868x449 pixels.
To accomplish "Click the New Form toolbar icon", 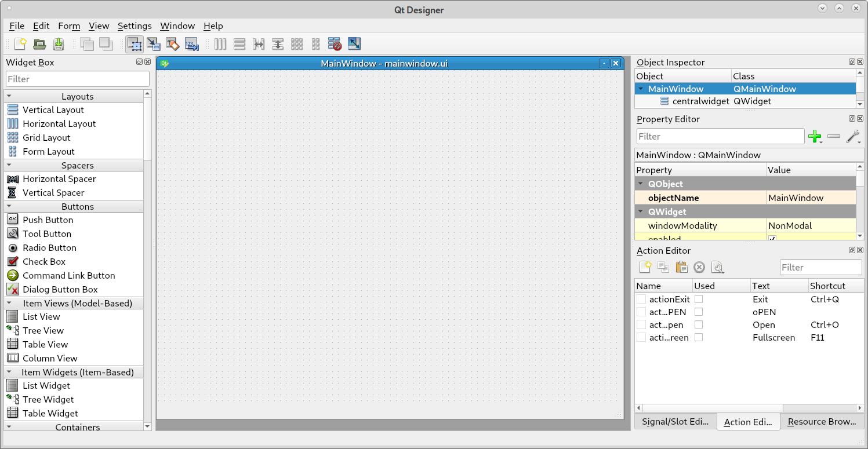I will tap(21, 44).
